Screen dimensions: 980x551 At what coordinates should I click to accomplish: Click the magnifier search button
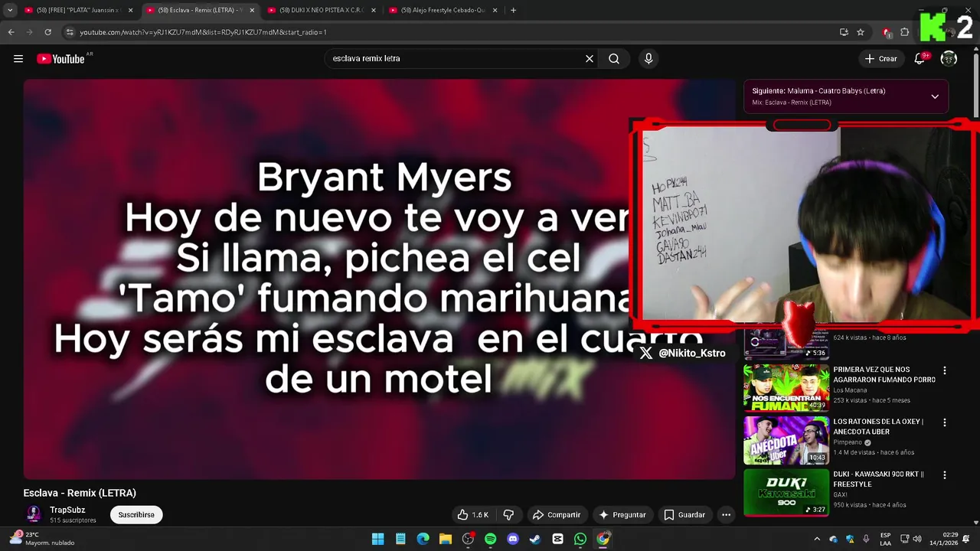coord(614,59)
